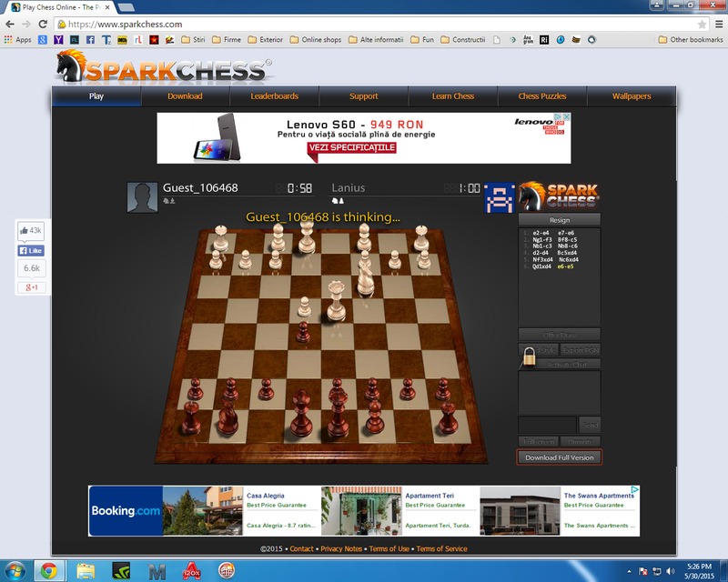Open the Alte informatii bookmarks folder
The height and width of the screenshot is (582, 728).
pyautogui.click(x=376, y=40)
